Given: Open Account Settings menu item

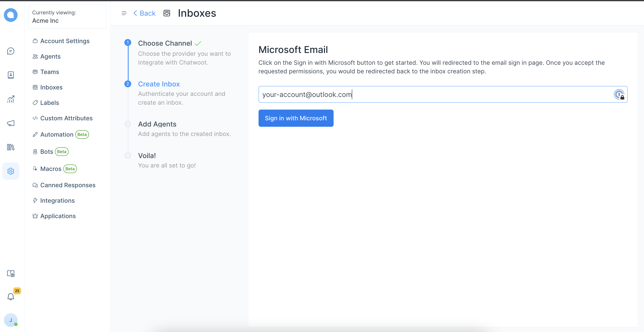Looking at the screenshot, I should (x=65, y=41).
